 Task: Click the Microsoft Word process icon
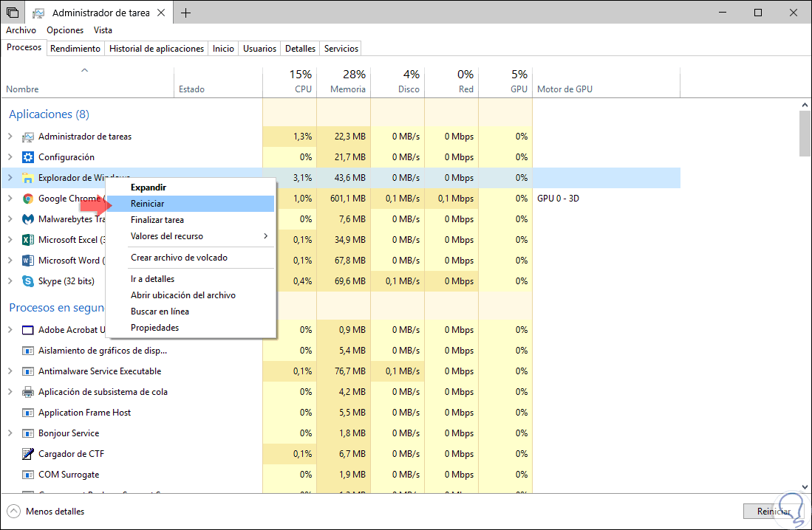pyautogui.click(x=28, y=261)
